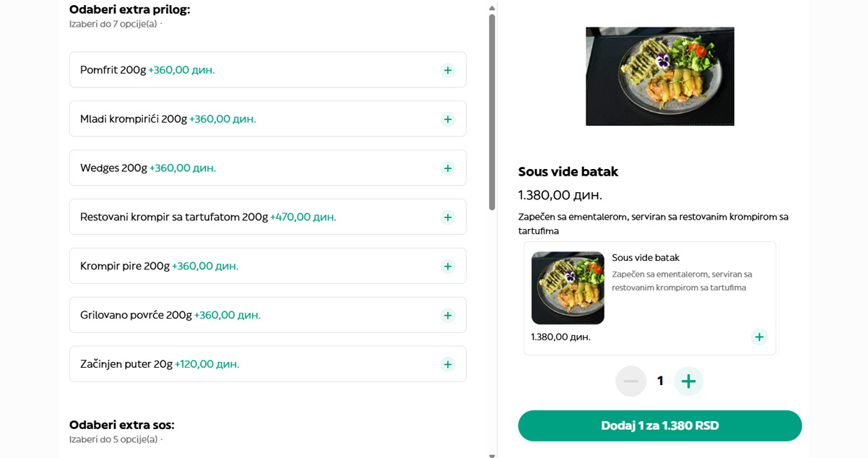Add Pomfrit 200g extra side
Viewport: 868px width, 458px height.
(x=448, y=70)
